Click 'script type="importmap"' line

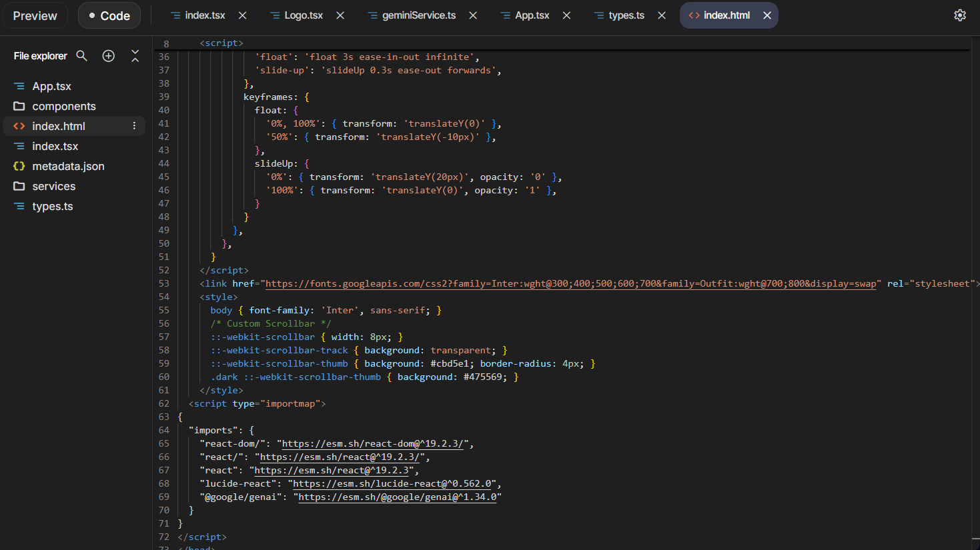pyautogui.click(x=257, y=403)
